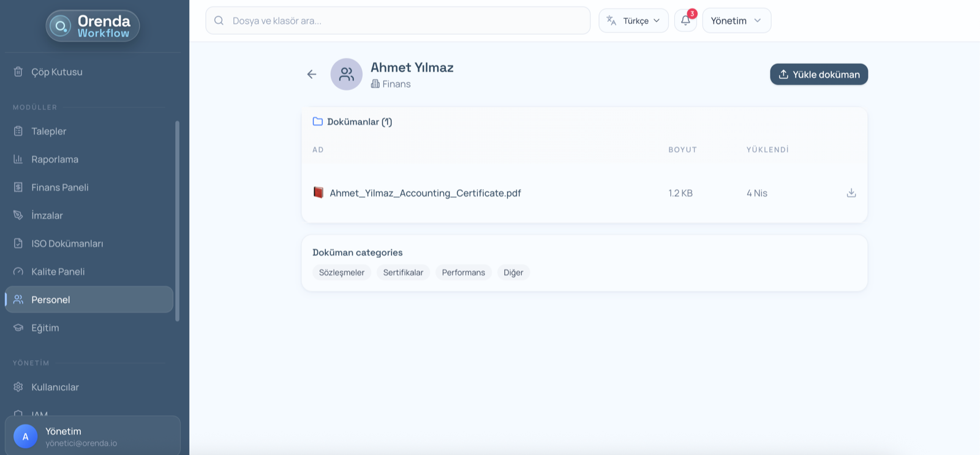The image size is (980, 455).
Task: Open Raporlama module
Action: [x=89, y=159]
